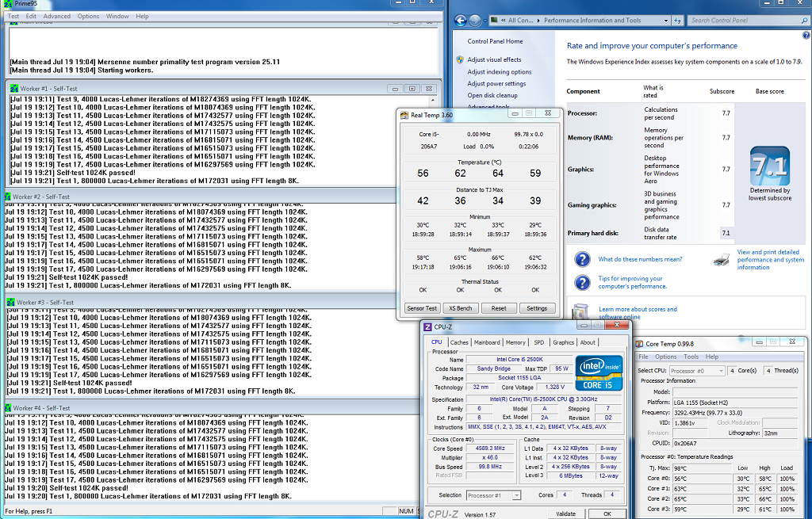
Task: Click Performance Information and Tools breadcrumb
Action: click(592, 20)
